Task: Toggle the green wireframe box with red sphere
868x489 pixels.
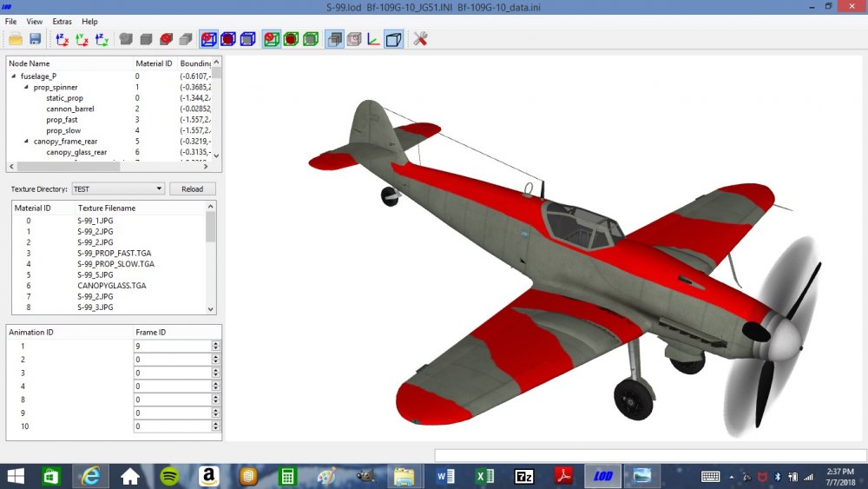Action: pyautogui.click(x=271, y=39)
